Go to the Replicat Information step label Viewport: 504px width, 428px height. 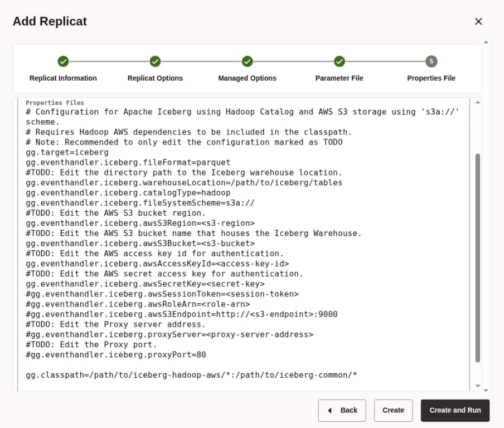tap(63, 78)
